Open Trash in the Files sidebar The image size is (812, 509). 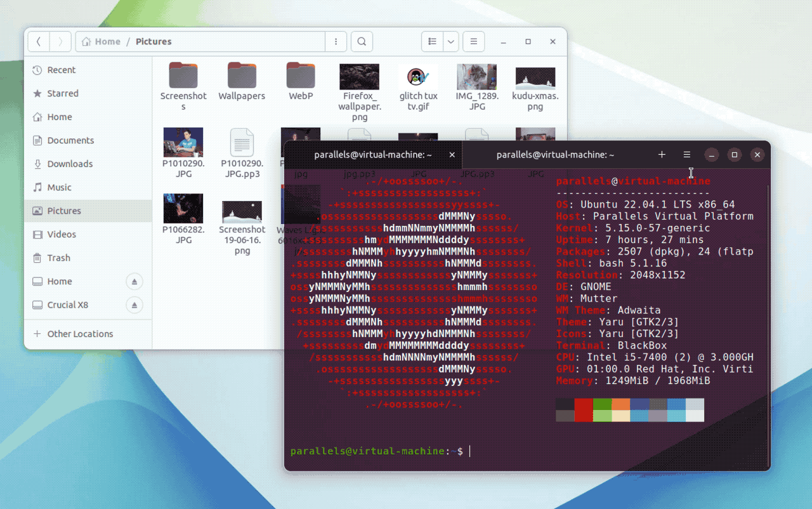88,258
